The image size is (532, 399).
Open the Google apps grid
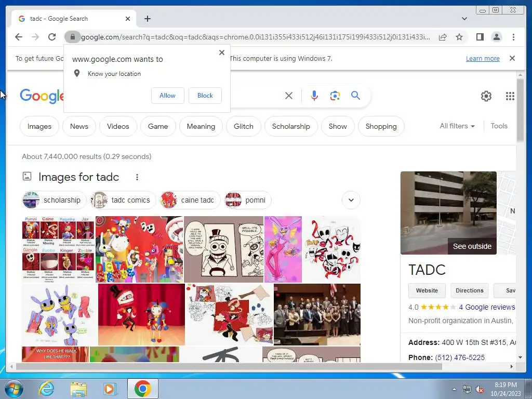[x=510, y=96]
